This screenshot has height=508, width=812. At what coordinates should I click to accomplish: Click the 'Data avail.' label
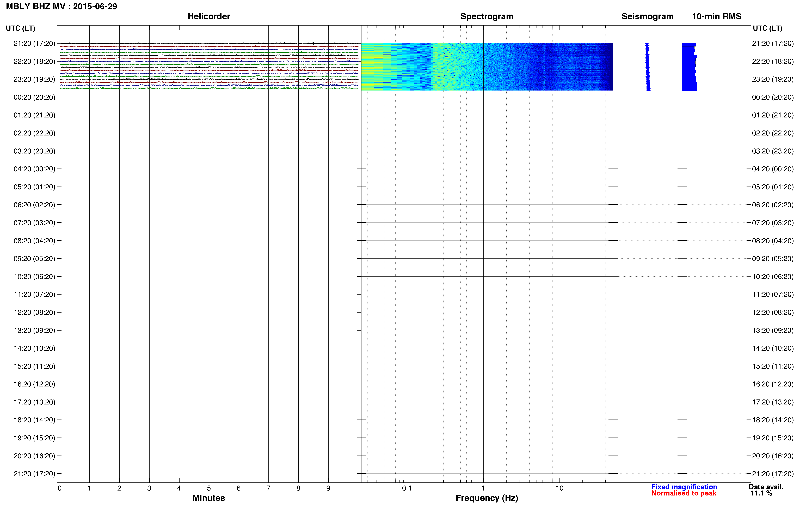coord(766,487)
